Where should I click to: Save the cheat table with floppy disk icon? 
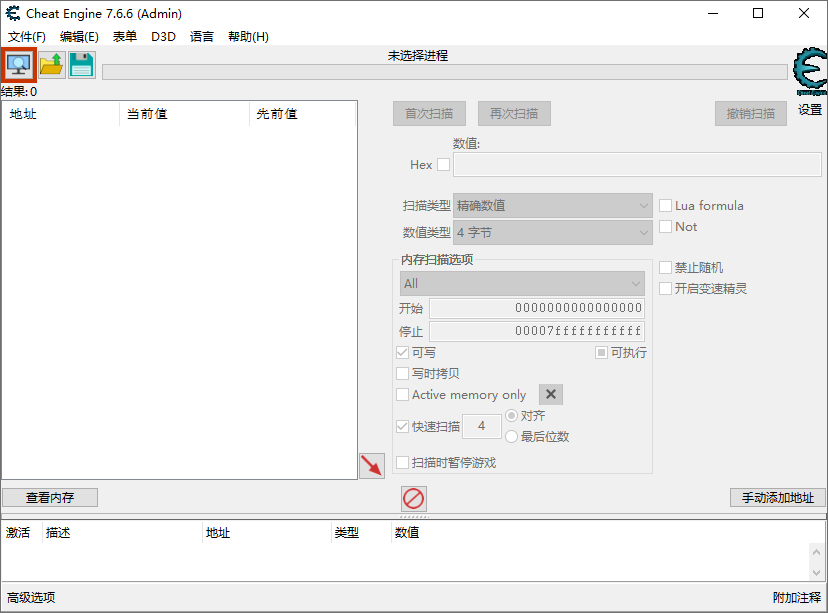pos(80,64)
